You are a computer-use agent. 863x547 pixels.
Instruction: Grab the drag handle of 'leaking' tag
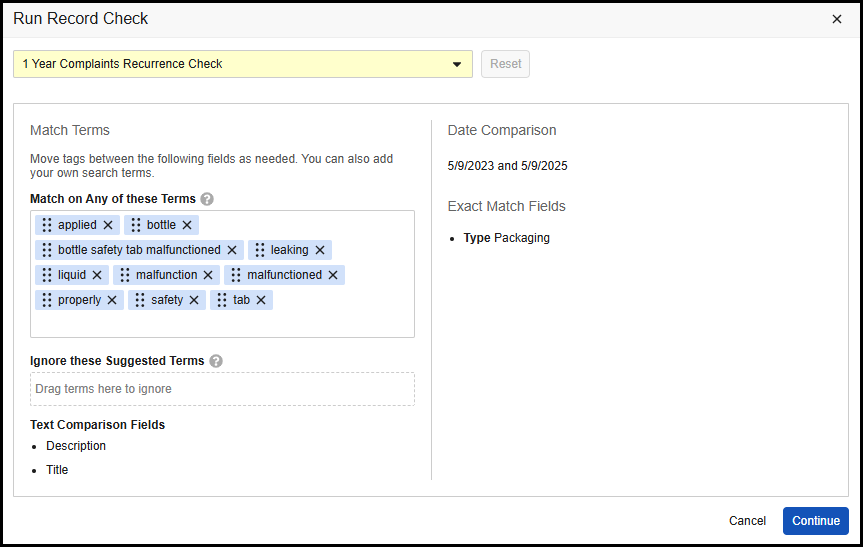(x=260, y=250)
